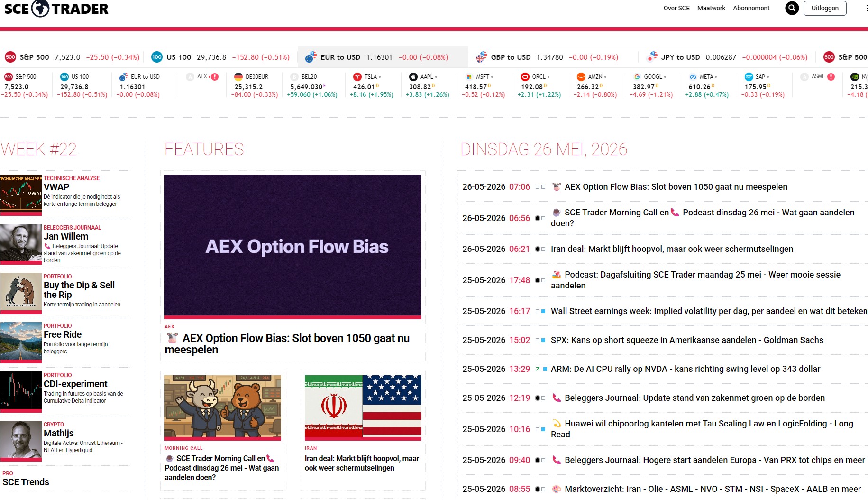
Task: Click the EUR to USD flag in symbol widget row
Action: 124,77
